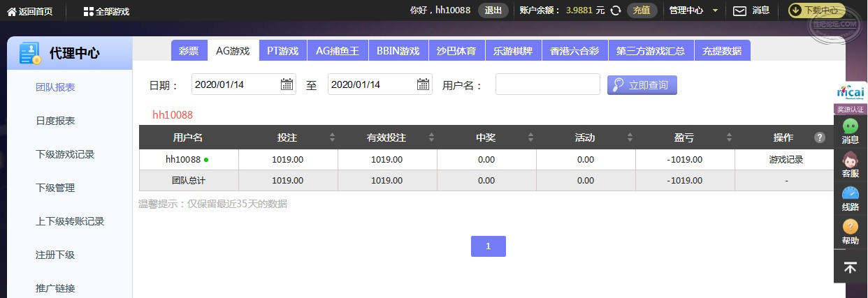Select 注册下级 in sidebar

pos(55,255)
